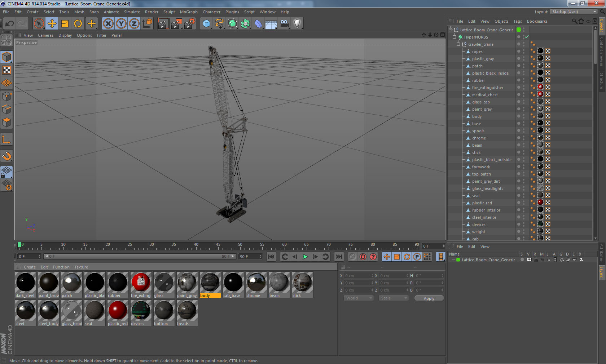Add a floor environment object icon
This screenshot has width=606, height=364.
click(271, 24)
